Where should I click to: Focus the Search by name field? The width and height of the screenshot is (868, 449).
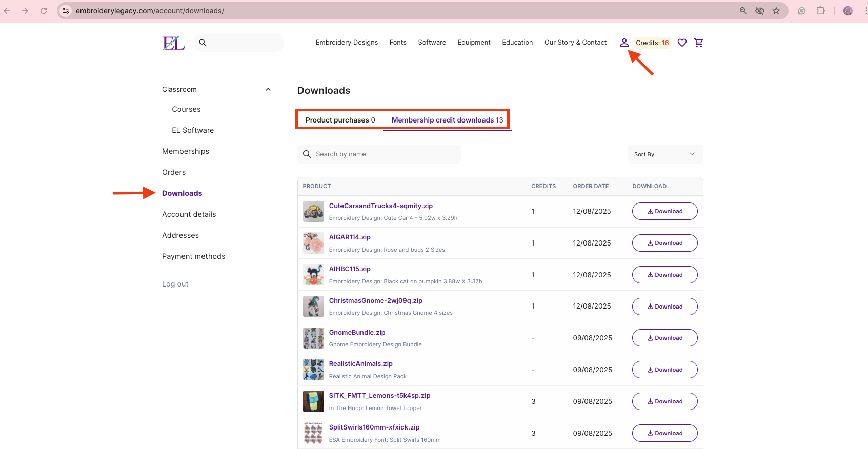(379, 154)
